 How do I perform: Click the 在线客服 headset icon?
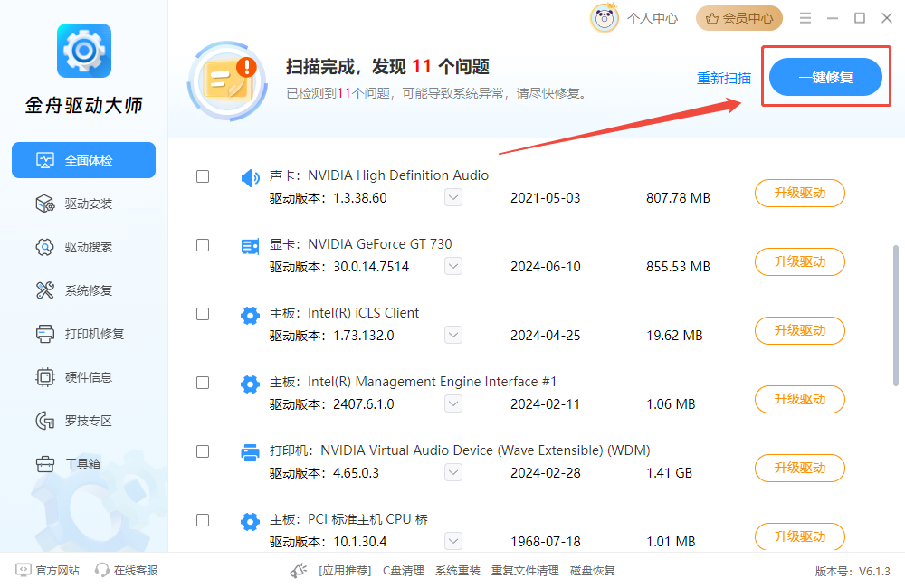pyautogui.click(x=102, y=570)
